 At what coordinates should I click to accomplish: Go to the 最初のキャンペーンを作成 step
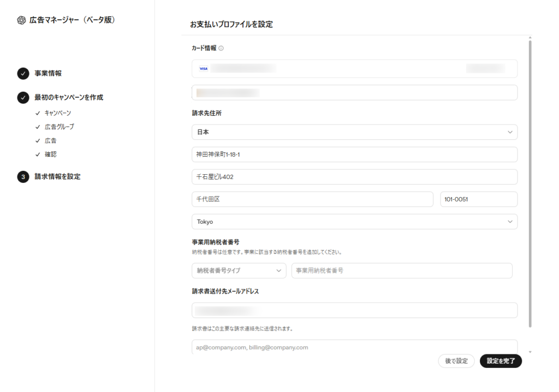click(68, 97)
